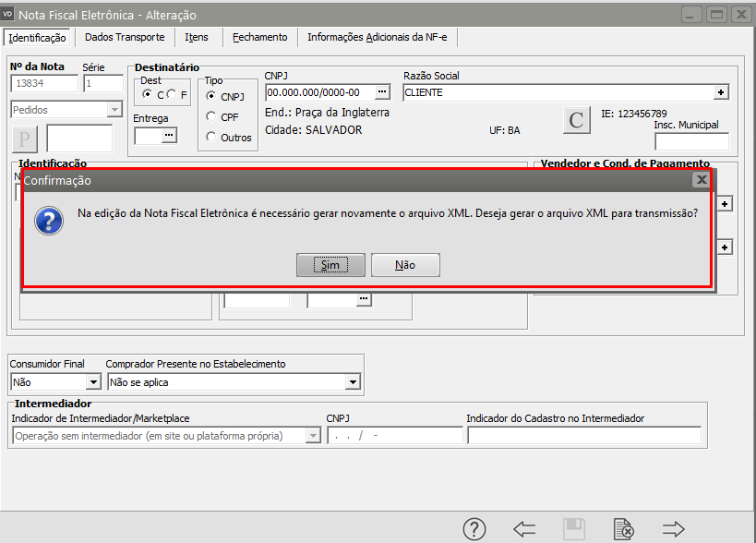The image size is (756, 543).
Task: Click the Insc. Municipal input field
Action: [x=690, y=141]
